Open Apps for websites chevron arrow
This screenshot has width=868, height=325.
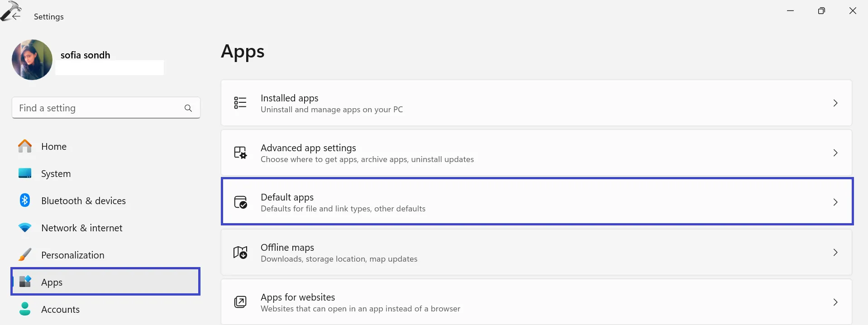[x=835, y=302]
